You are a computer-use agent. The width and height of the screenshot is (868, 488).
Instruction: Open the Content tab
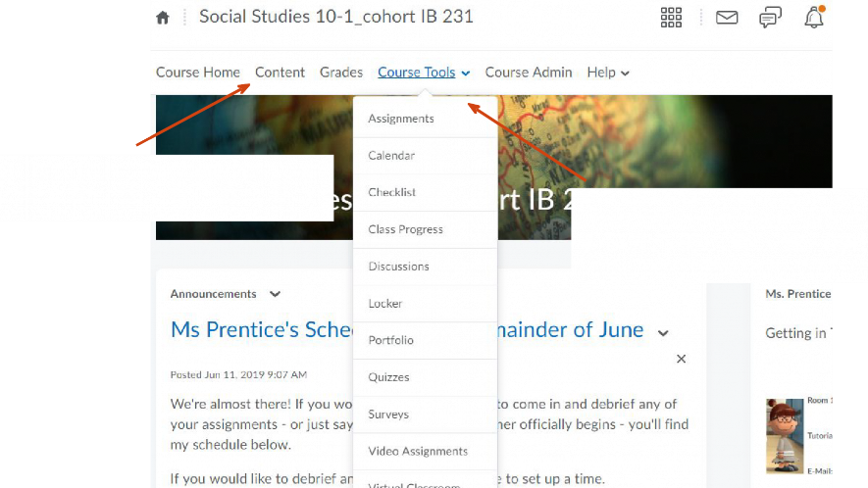pos(280,73)
